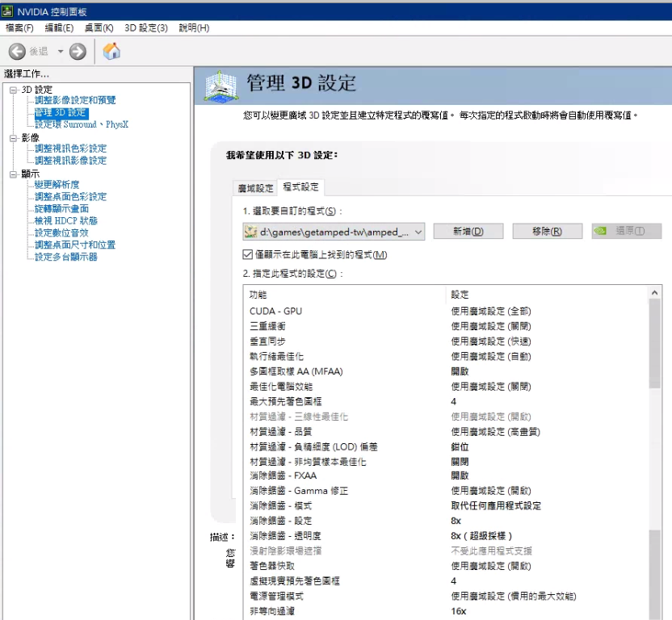
Task: Open the 3D 設定(3) menu
Action: (x=146, y=27)
